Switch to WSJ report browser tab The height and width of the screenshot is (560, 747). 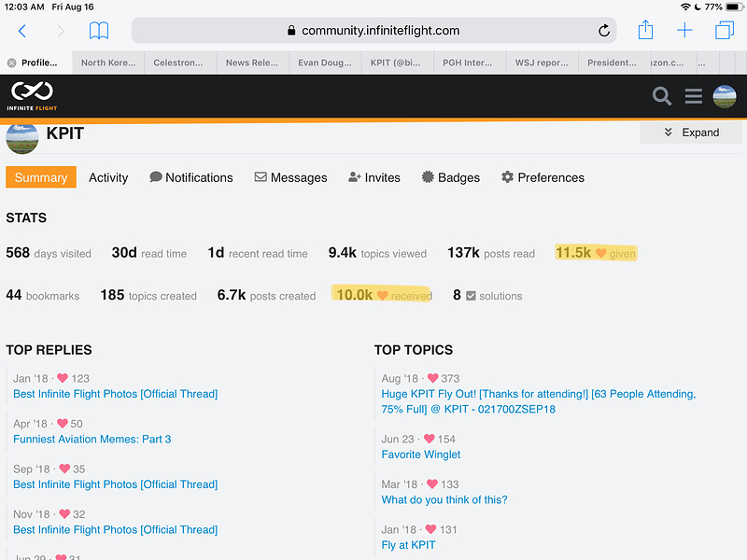(543, 63)
